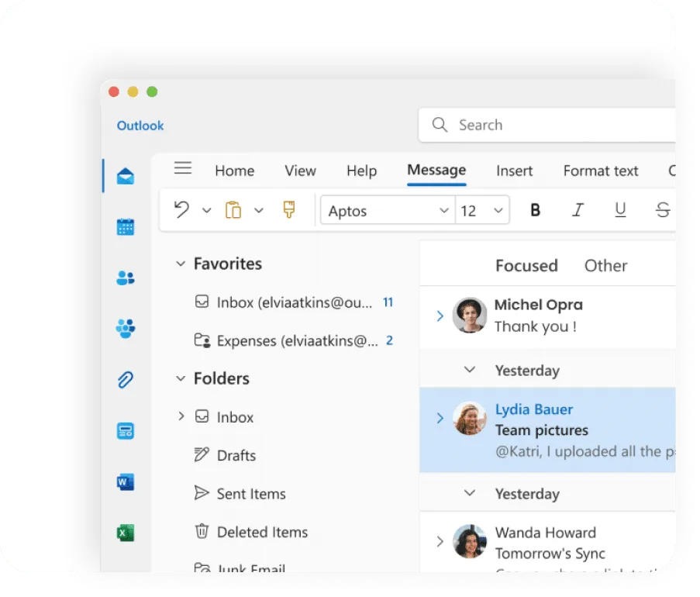Show the Focused inbox
700x597 pixels.
(x=526, y=266)
